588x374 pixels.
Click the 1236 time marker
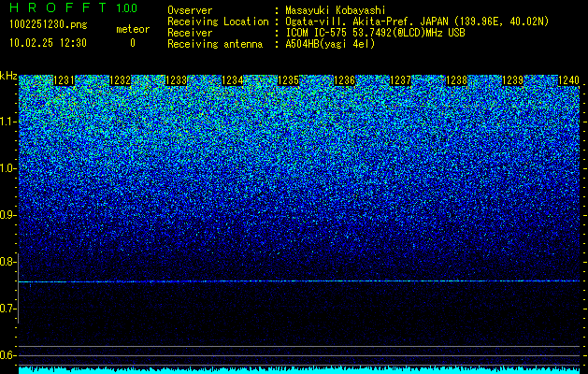coord(345,80)
